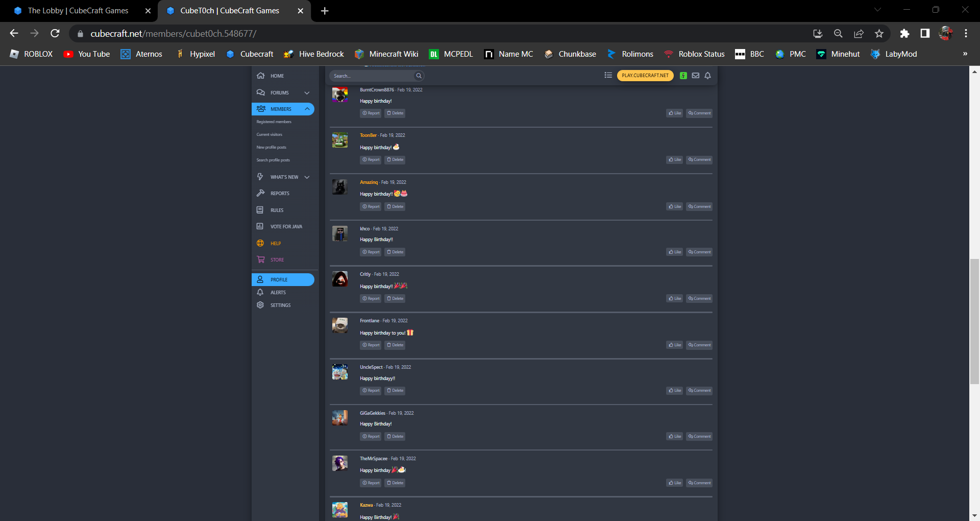Close the CubeT0ch browser tab

click(301, 11)
